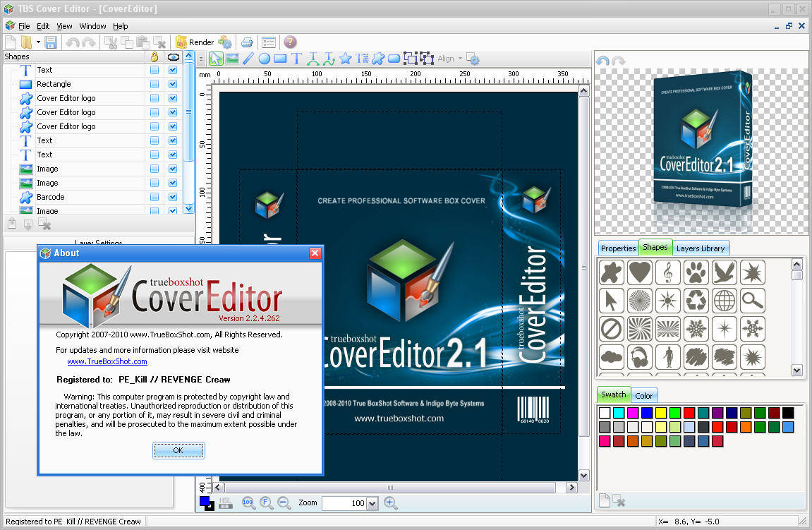Screen dimensions: 812x530
Task: Pick the magenta color swatch
Action: [x=632, y=412]
